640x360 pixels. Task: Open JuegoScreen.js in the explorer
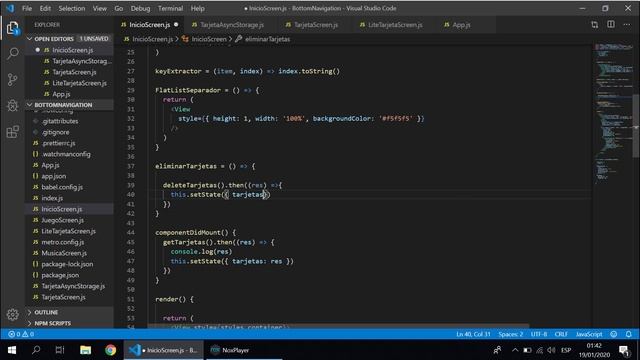62,220
